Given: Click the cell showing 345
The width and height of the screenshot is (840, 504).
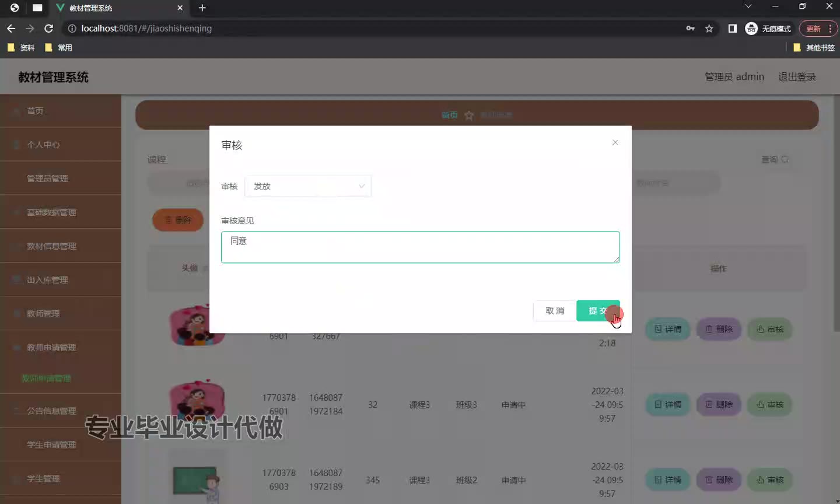Looking at the screenshot, I should click(373, 480).
